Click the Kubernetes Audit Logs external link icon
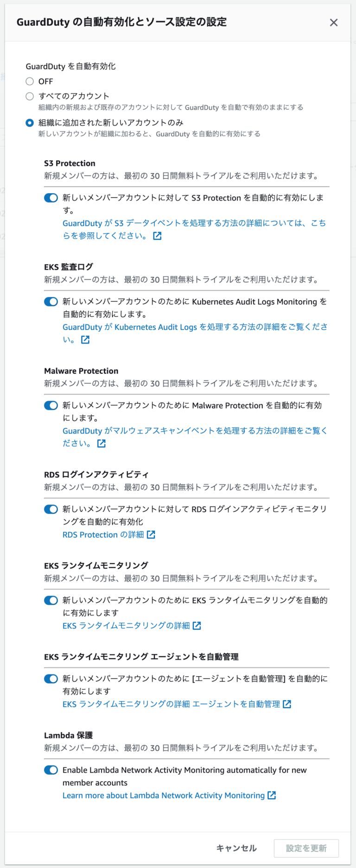 (x=85, y=339)
